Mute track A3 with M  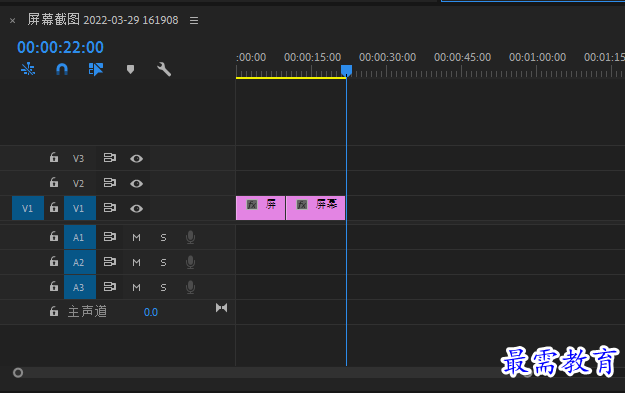[x=136, y=287]
